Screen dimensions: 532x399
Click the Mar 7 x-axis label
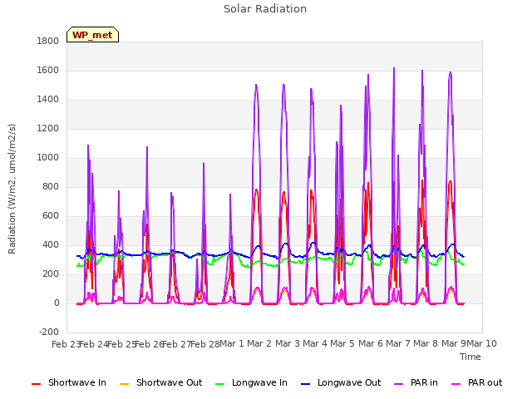coord(398,343)
